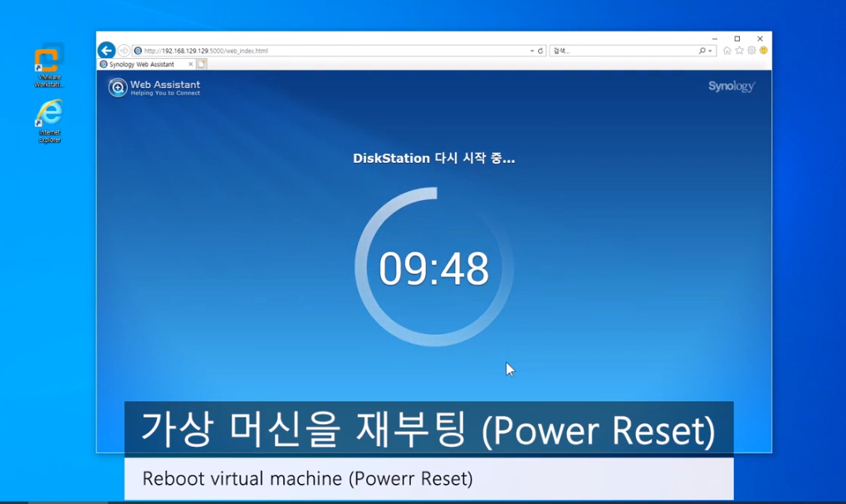
Task: Click the browser forward arrow button
Action: [124, 51]
